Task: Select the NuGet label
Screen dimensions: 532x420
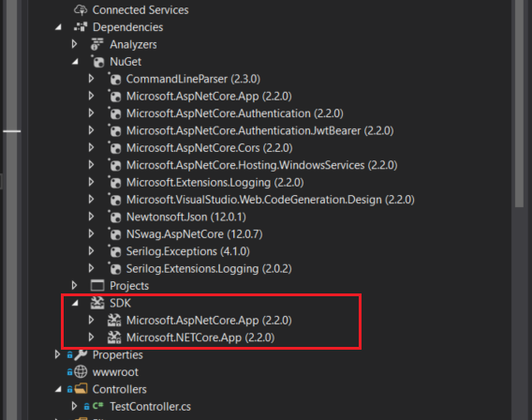Action: tap(126, 62)
